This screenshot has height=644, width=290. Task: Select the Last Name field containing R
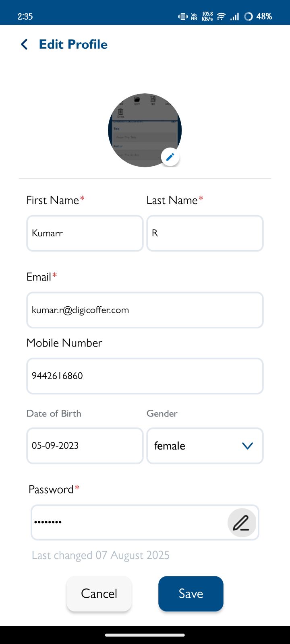[205, 233]
